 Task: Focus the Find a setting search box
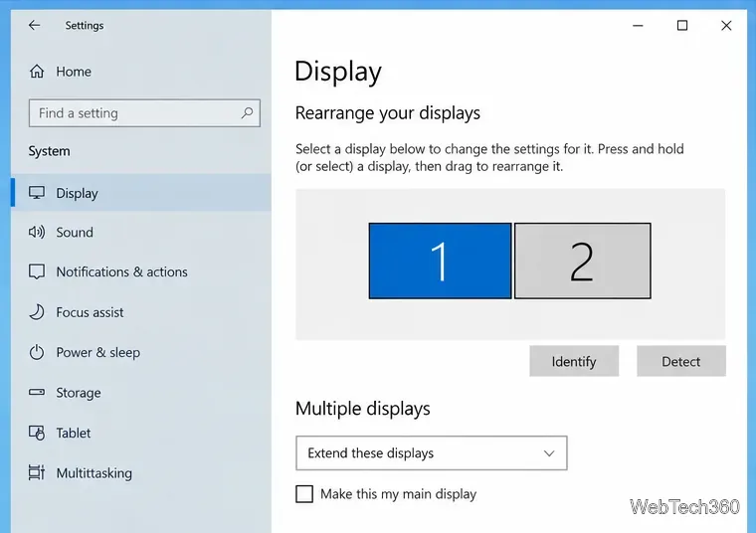click(144, 113)
